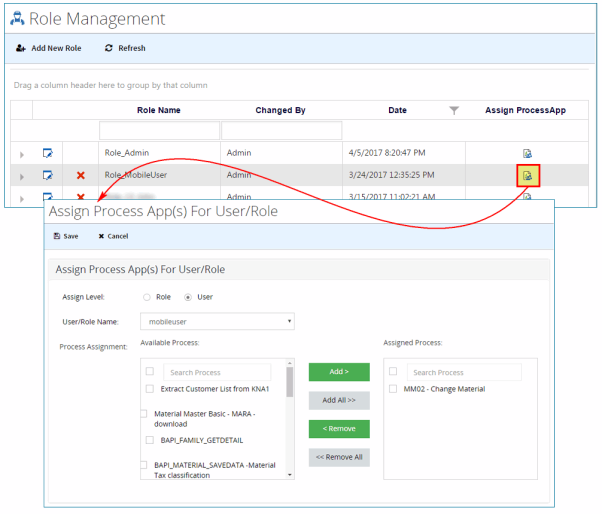The width and height of the screenshot is (602, 514).
Task: Click Add New Role in toolbar
Action: pyautogui.click(x=49, y=48)
